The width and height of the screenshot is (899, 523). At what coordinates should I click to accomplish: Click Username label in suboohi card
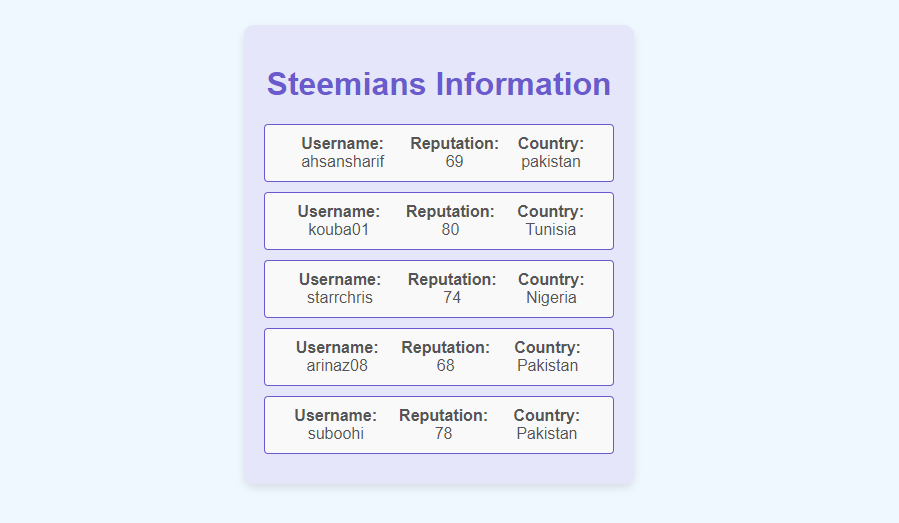tap(336, 415)
